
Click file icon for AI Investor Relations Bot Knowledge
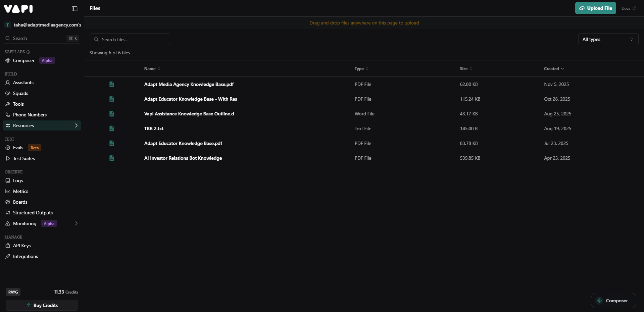click(112, 158)
